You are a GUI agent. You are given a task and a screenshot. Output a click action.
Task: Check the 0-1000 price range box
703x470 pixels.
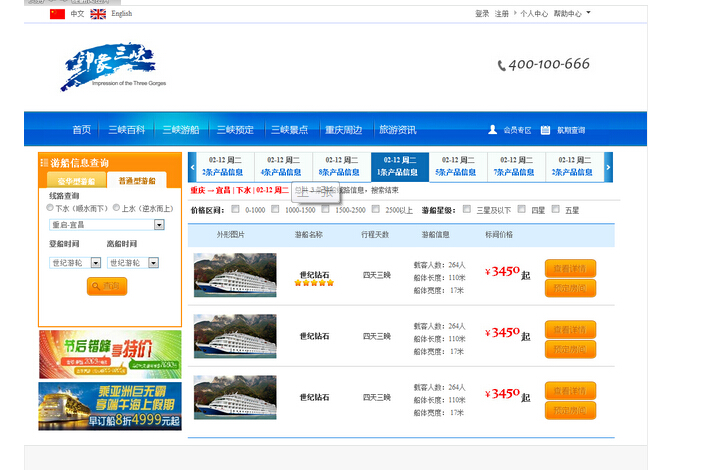pos(236,210)
